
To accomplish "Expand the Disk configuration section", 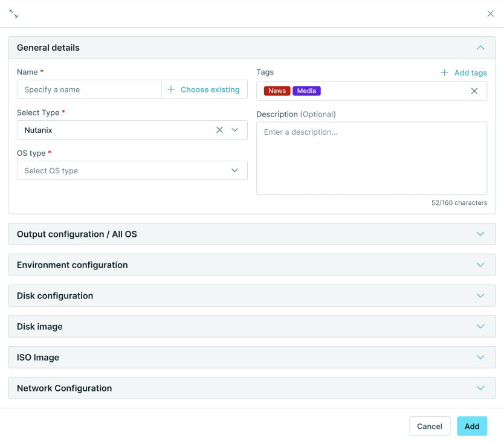I will click(480, 295).
